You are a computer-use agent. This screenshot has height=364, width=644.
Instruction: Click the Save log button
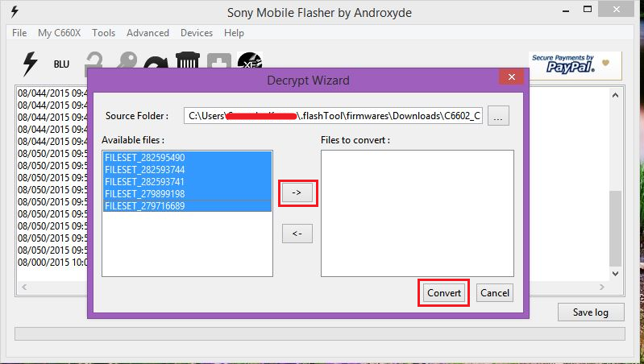pyautogui.click(x=591, y=312)
